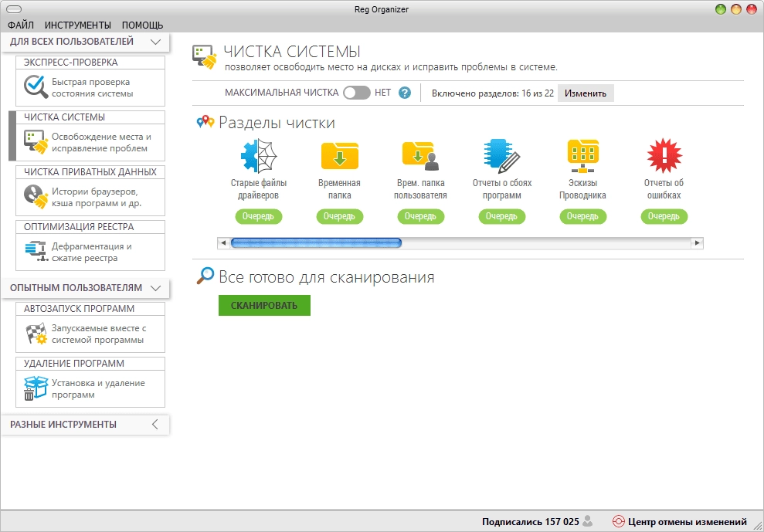Click the Undo Center lifebuoy icon
This screenshot has width=764, height=532.
pos(618,521)
